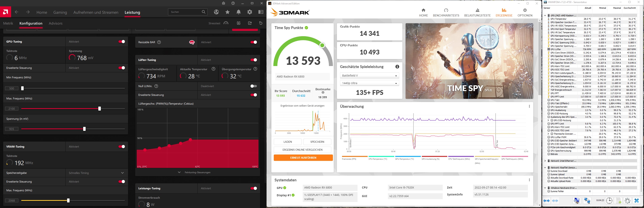Click the LADEN button in 3DMark
Image resolution: width=644 pixels, height=208 pixels.
(x=287, y=142)
